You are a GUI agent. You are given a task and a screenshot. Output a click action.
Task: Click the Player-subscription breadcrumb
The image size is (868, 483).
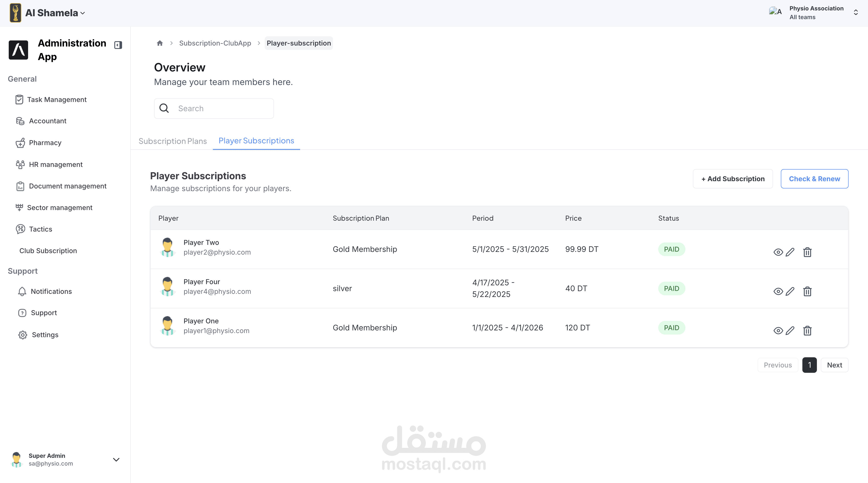(299, 43)
